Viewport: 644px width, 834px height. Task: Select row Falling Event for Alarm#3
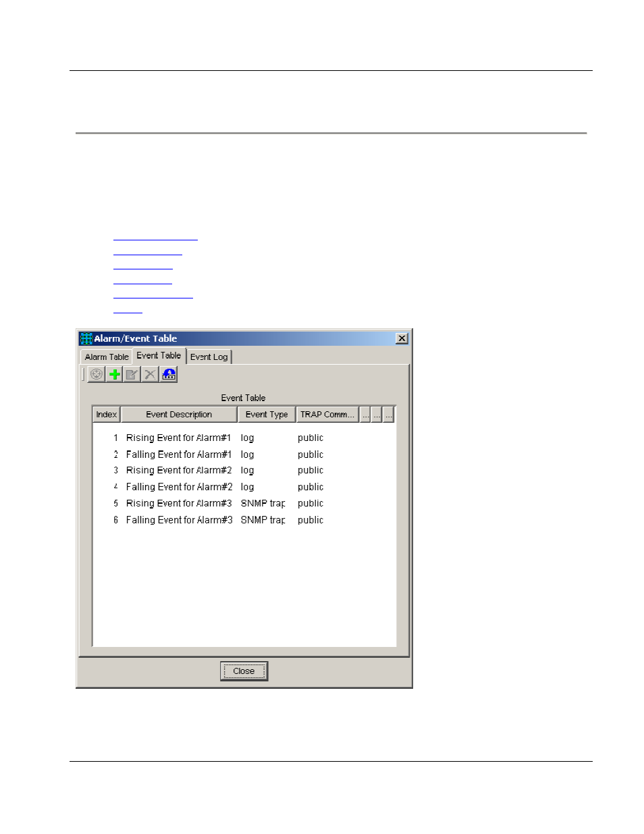244,520
